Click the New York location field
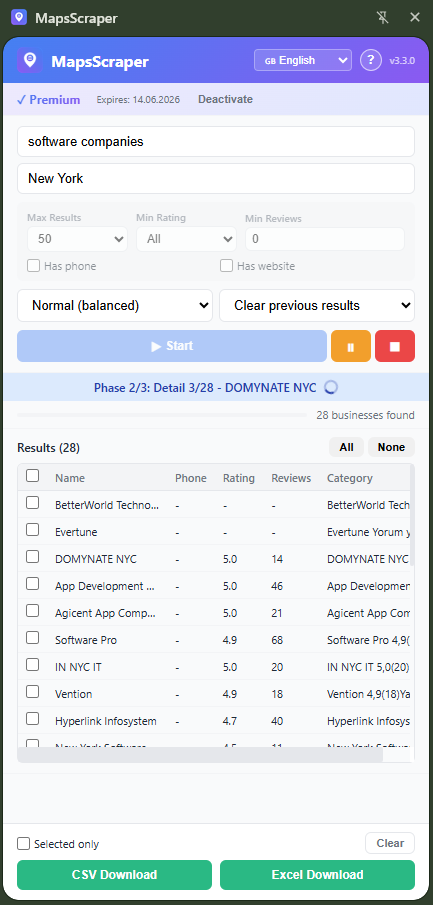This screenshot has height=905, width=433. coord(216,178)
